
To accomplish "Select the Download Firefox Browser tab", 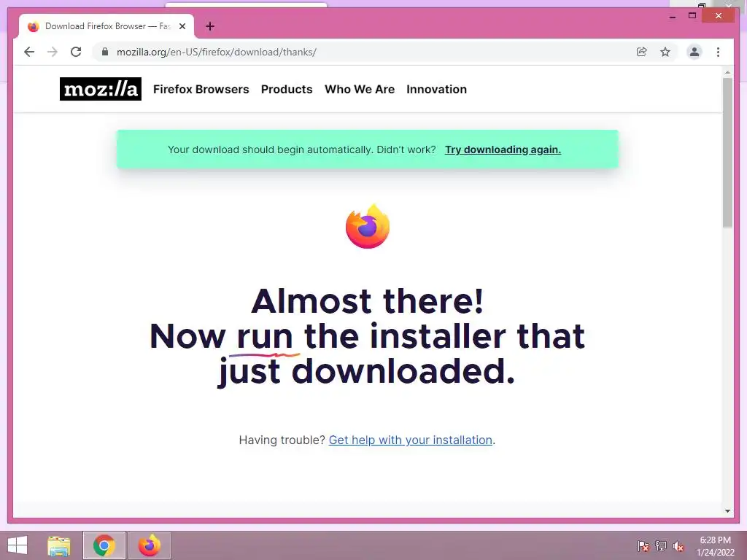I will (x=107, y=27).
